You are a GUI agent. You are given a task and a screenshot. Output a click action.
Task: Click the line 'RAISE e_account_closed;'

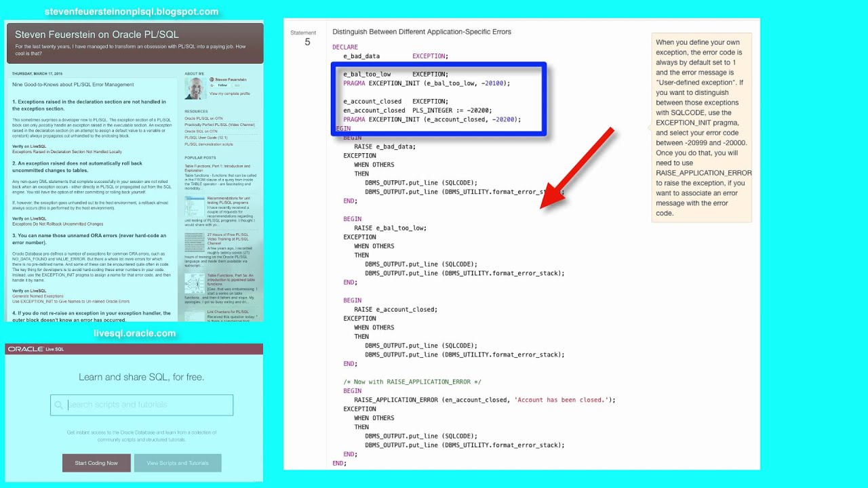395,309
